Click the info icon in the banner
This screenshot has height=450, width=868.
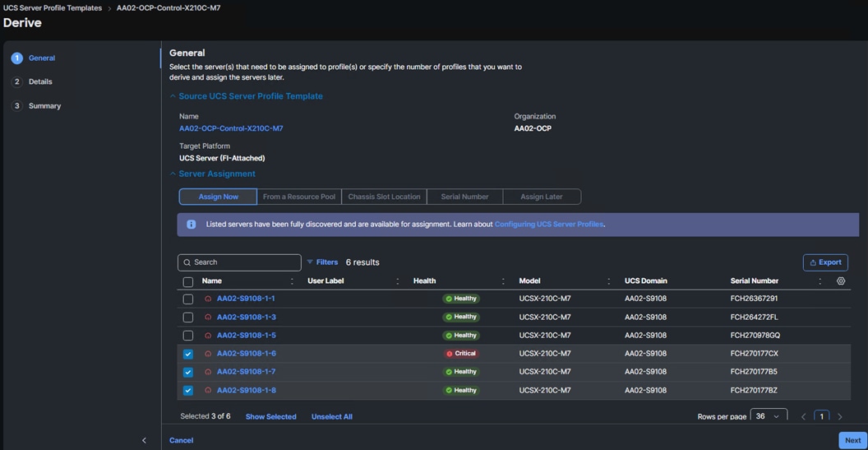(191, 225)
